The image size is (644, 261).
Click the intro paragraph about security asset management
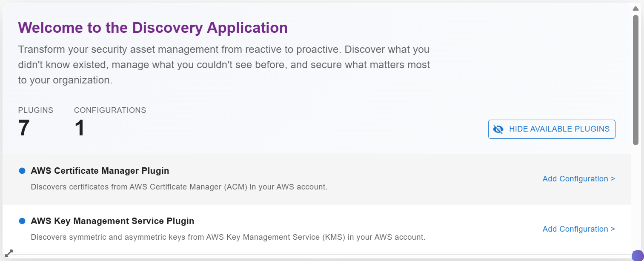click(x=224, y=65)
